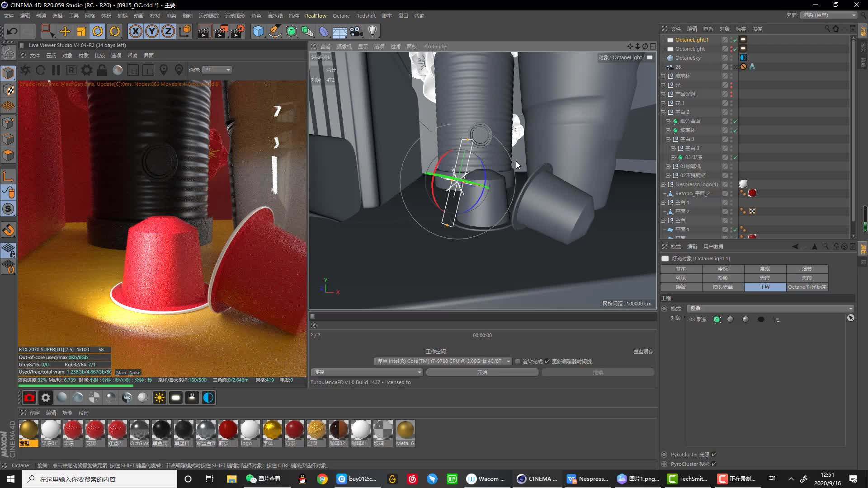The width and height of the screenshot is (868, 488).
Task: Toggle OctaneLight layer visibility dots
Action: pos(731,49)
